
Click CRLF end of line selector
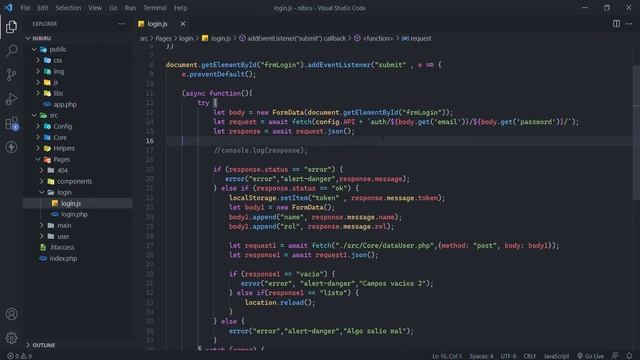[530, 356]
